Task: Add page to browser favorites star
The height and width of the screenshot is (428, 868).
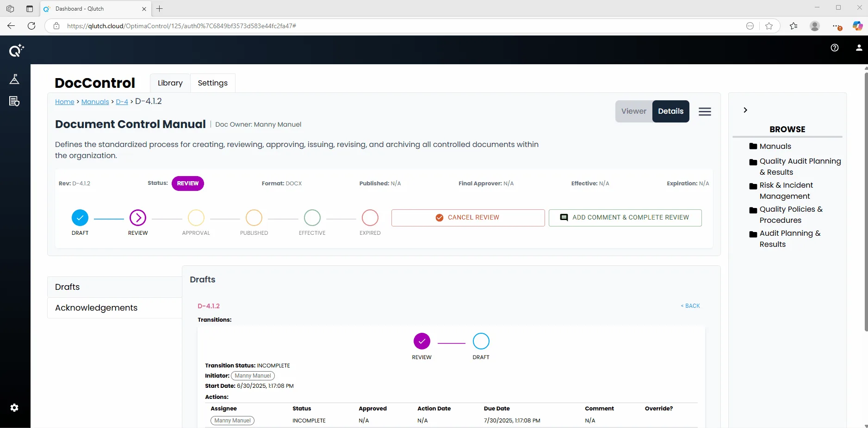Action: point(769,26)
